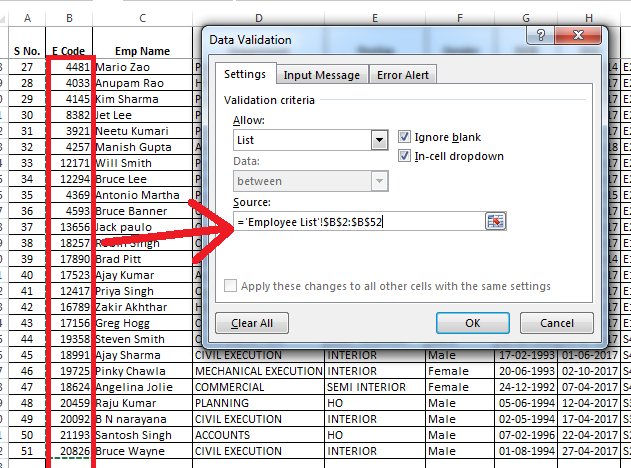Select column C header

pyautogui.click(x=142, y=18)
